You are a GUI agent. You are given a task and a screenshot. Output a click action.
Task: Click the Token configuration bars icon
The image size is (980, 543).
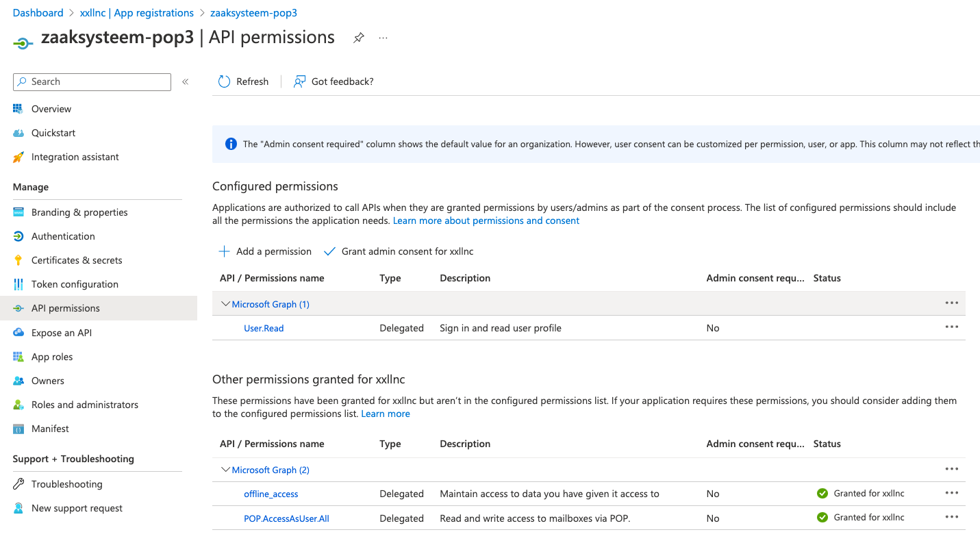[x=18, y=284]
